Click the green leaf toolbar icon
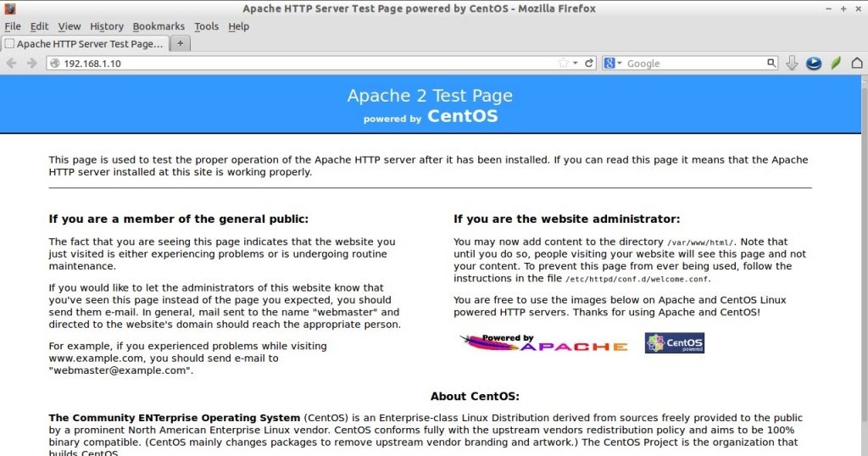This screenshot has width=868, height=456. pos(835,63)
